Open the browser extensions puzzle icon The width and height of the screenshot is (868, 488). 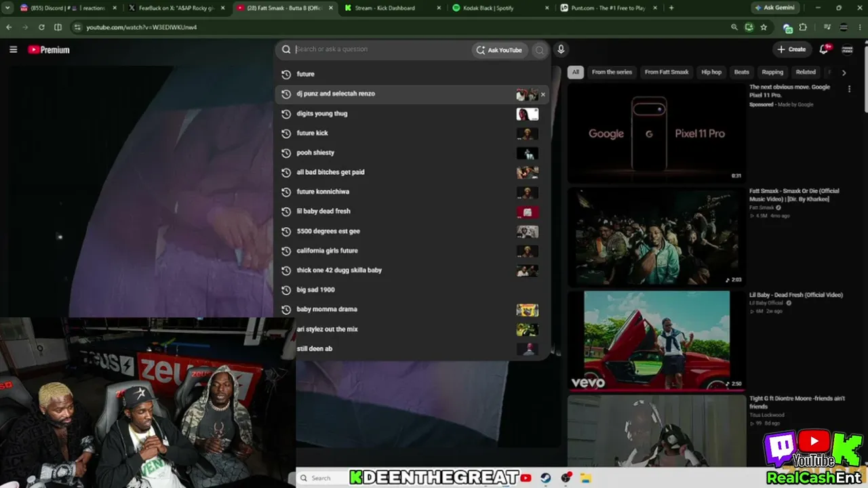point(803,27)
